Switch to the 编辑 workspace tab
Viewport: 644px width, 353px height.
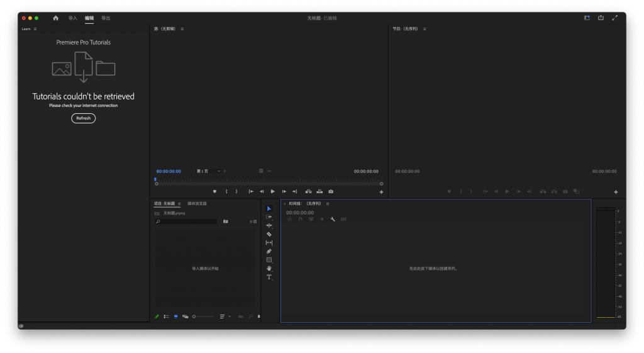pos(89,18)
